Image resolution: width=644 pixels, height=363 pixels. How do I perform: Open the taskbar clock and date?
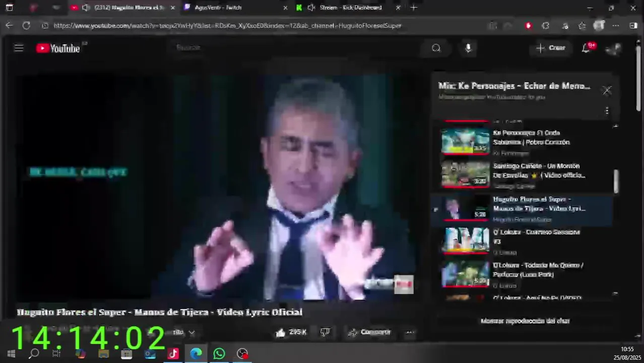(x=627, y=353)
